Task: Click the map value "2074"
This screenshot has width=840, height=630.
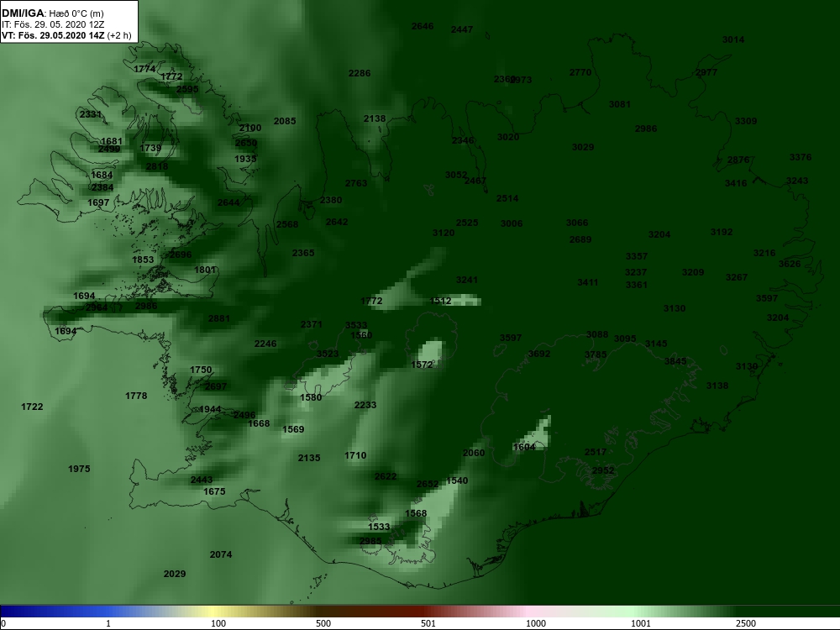Action: 221,555
